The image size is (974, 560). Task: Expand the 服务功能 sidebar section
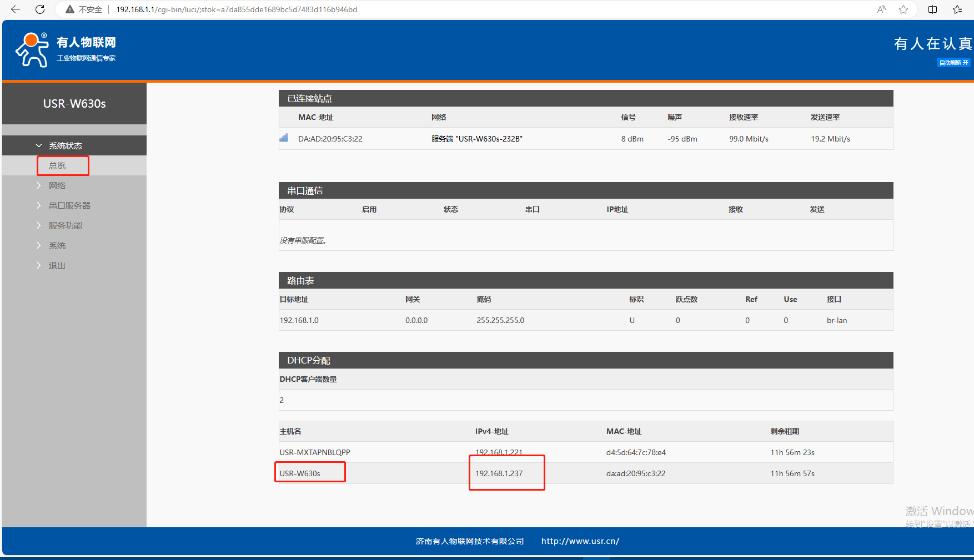(66, 226)
